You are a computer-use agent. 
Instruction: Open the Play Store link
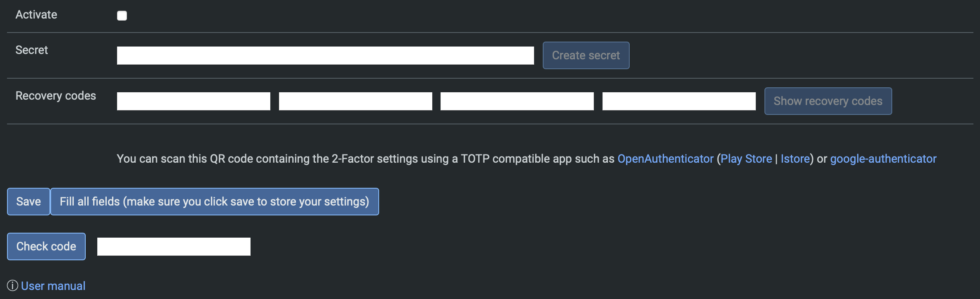[746, 159]
